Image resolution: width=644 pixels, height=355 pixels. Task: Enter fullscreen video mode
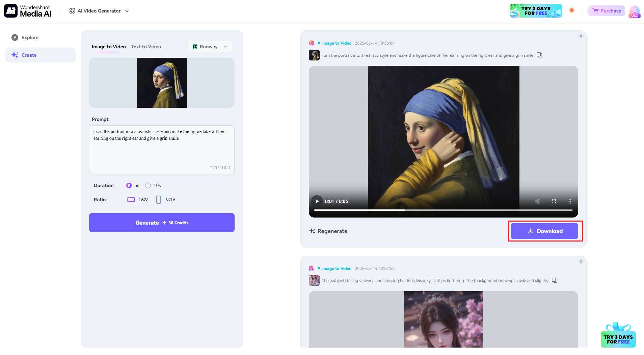point(554,201)
